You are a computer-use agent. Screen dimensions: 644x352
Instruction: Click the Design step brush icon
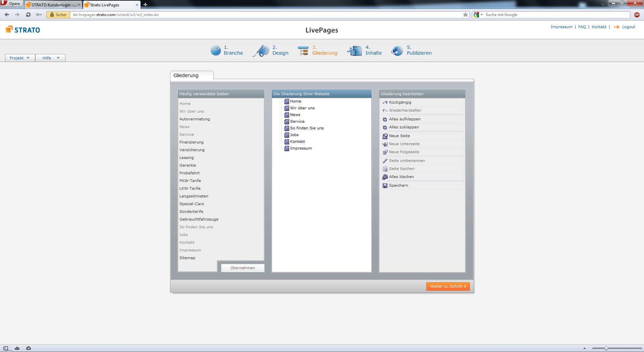tap(262, 51)
